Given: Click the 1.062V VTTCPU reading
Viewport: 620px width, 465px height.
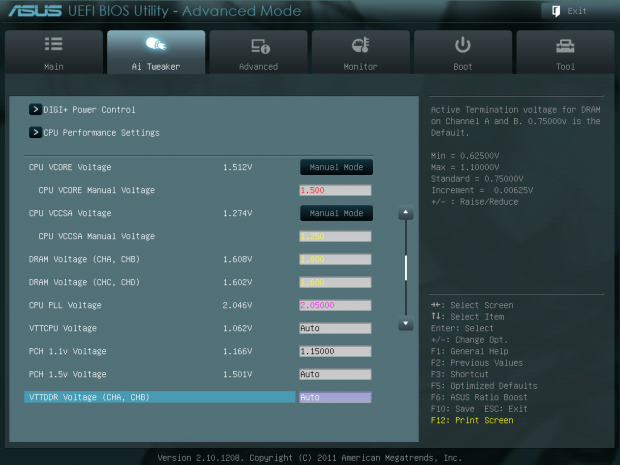Looking at the screenshot, I should pyautogui.click(x=238, y=328).
